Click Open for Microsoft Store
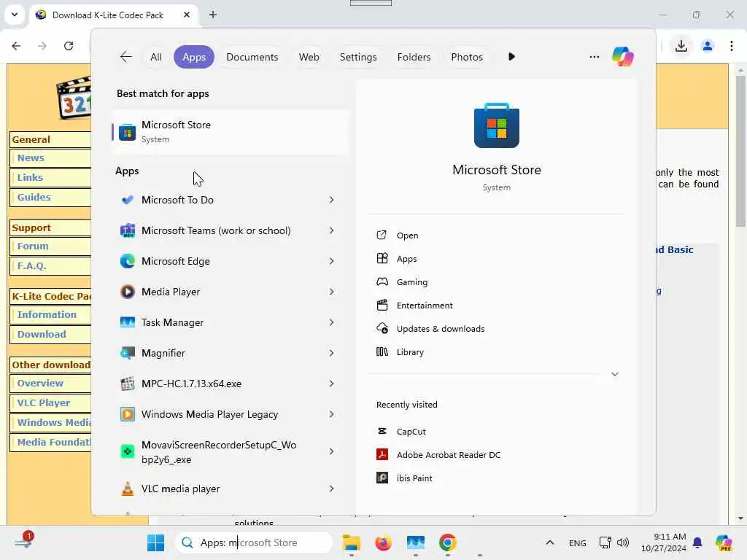The image size is (747, 560). point(398,236)
